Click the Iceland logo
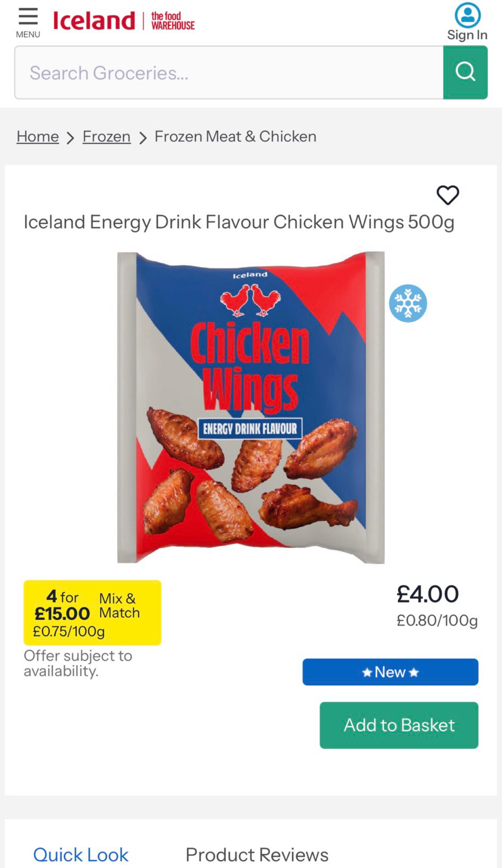Viewport: 502px width, 868px height. 94,21
